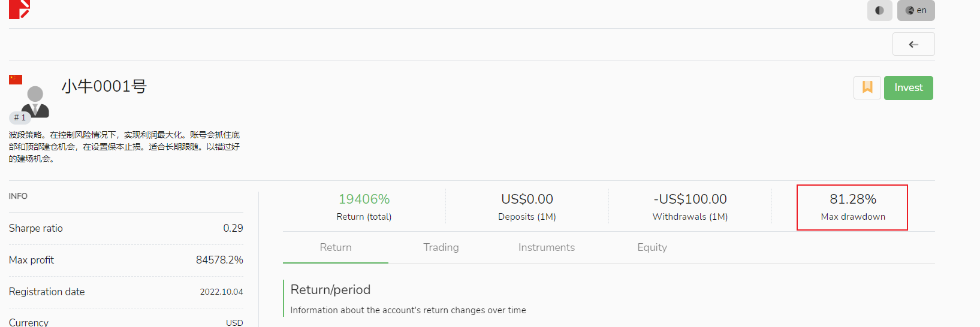Click the strategy name 小牛0001号
This screenshot has height=327, width=980.
[x=104, y=86]
